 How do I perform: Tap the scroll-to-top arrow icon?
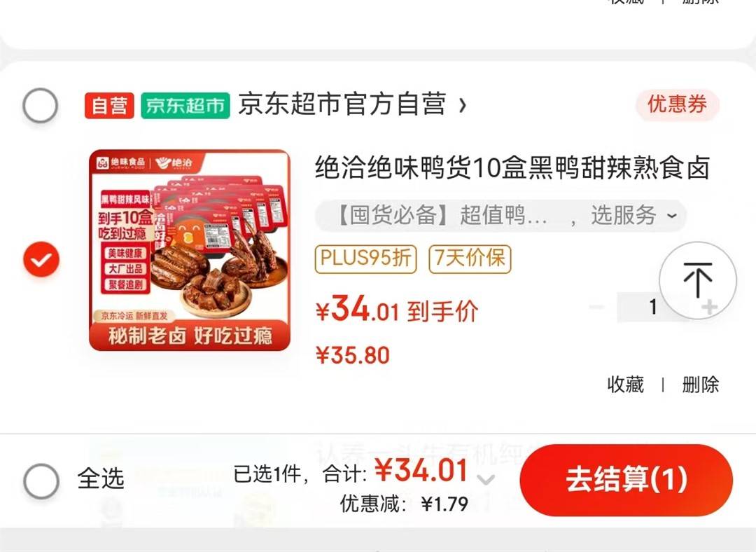[x=698, y=280]
